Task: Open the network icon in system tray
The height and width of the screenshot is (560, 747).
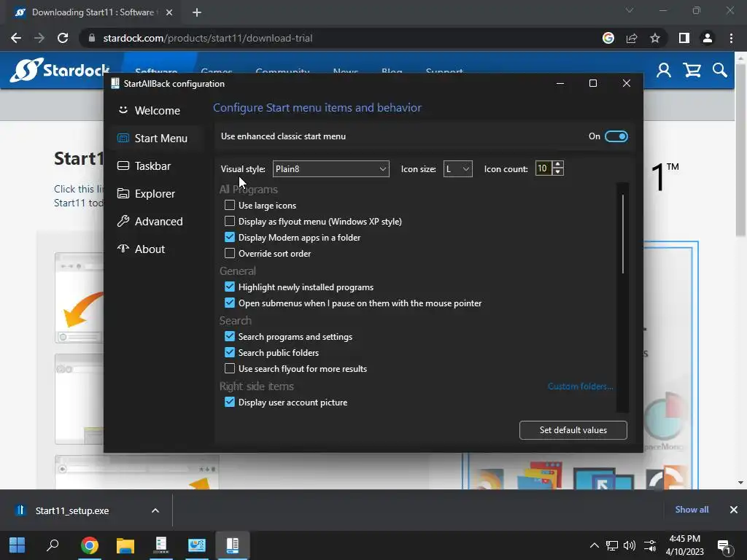Action: (x=612, y=545)
